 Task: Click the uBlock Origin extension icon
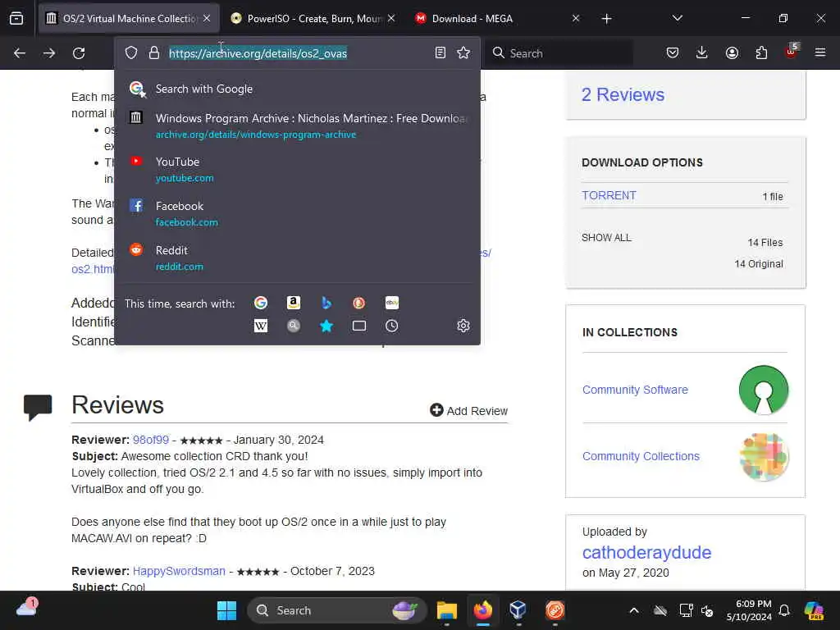(792, 52)
